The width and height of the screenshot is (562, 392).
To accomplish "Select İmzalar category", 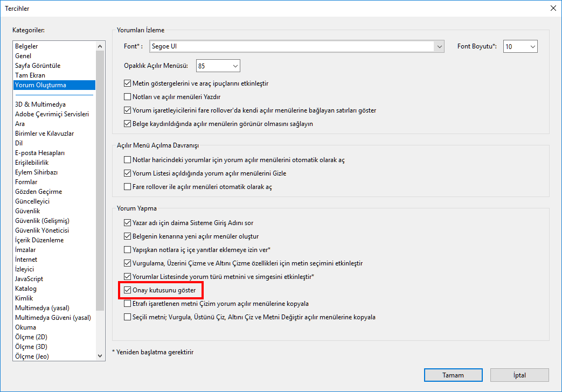I will (x=54, y=249).
